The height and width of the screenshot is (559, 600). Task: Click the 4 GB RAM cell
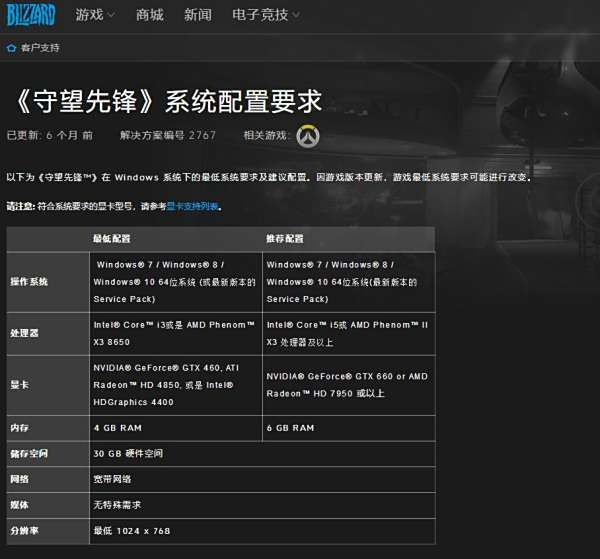coord(176,428)
